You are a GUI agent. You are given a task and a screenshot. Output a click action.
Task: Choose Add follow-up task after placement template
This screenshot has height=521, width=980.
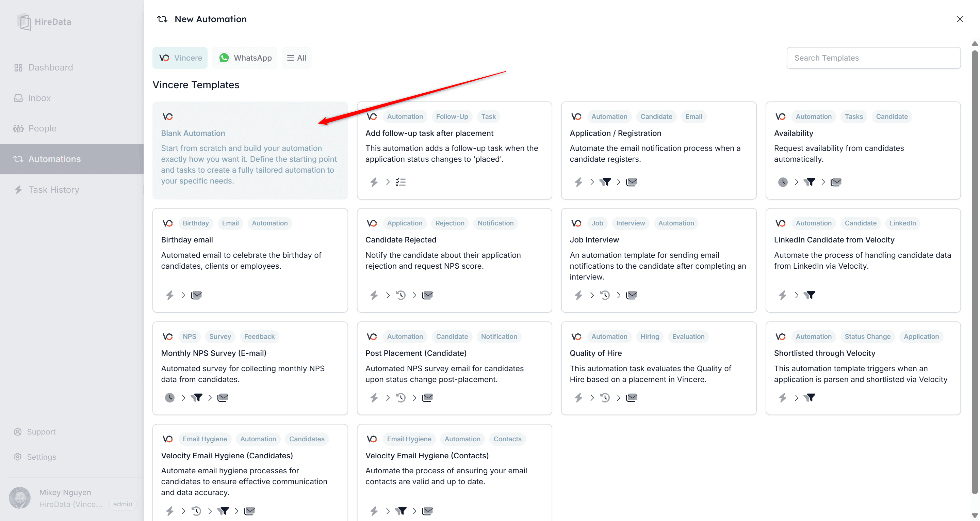[454, 151]
